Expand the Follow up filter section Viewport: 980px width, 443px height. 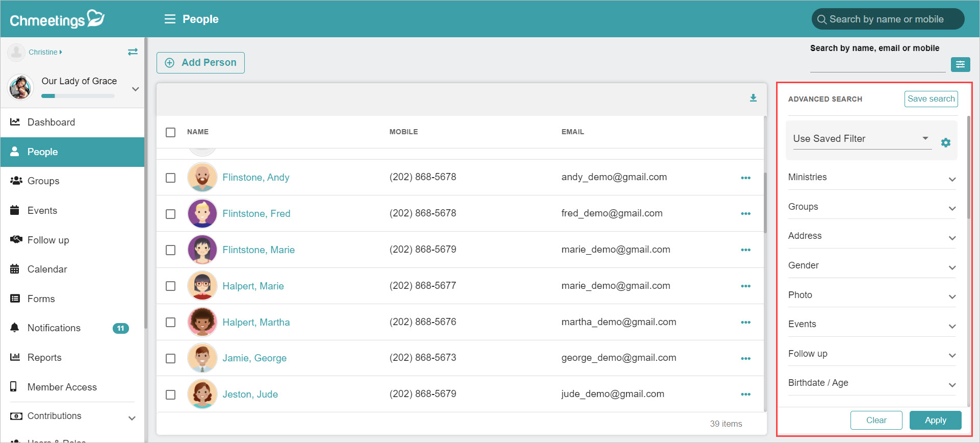(x=872, y=354)
